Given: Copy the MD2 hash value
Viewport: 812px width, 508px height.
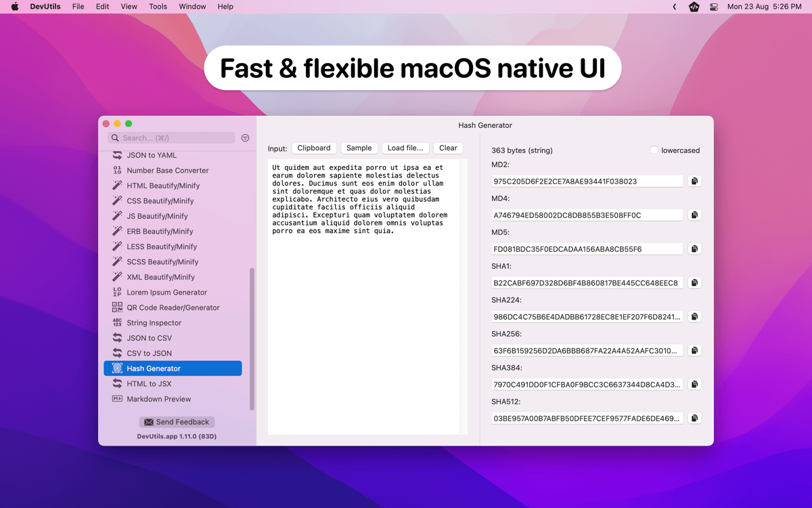Looking at the screenshot, I should click(694, 181).
